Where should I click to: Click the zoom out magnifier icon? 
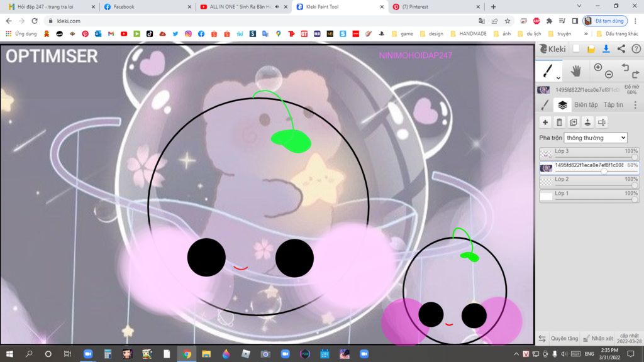click(609, 74)
